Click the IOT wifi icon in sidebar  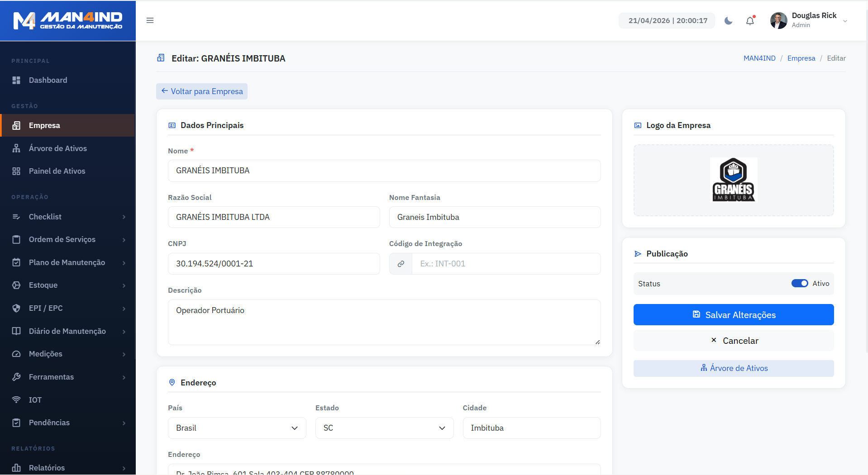tap(16, 400)
